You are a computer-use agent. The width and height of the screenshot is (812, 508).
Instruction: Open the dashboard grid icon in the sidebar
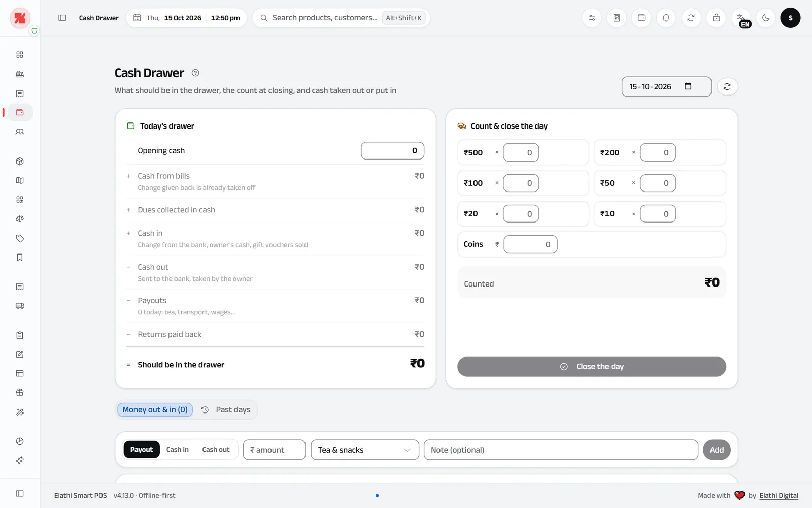pos(20,55)
